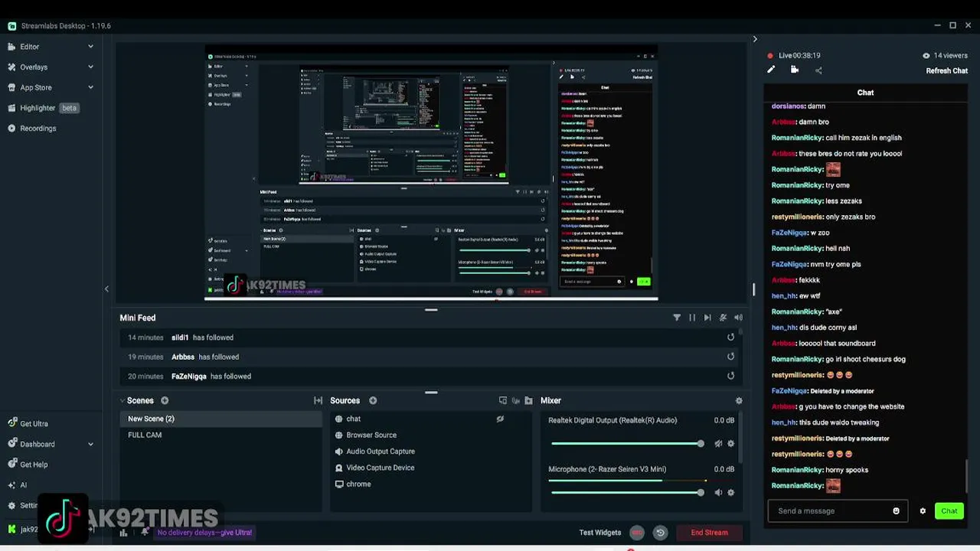980x551 pixels.
Task: Mute Mini Feed alert volume
Action: (x=738, y=318)
